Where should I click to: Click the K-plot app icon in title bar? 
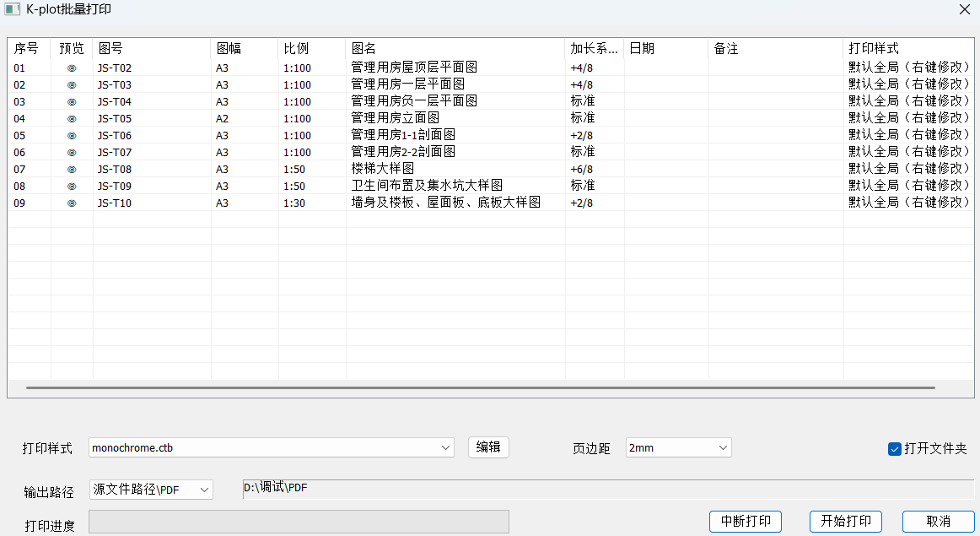[12, 9]
